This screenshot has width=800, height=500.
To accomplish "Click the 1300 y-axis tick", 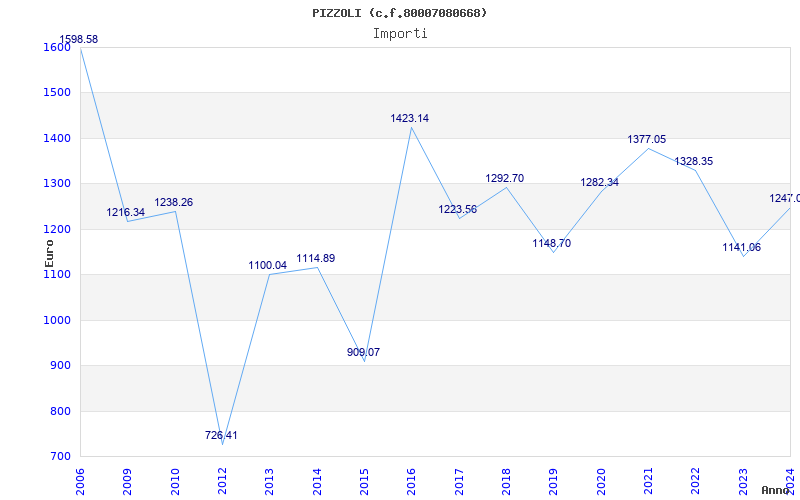I will point(57,184).
